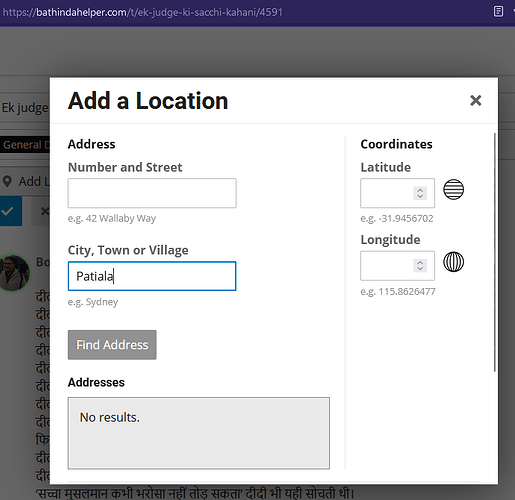515x500 pixels.
Task: Click the browser reader view icon
Action: coord(498,12)
